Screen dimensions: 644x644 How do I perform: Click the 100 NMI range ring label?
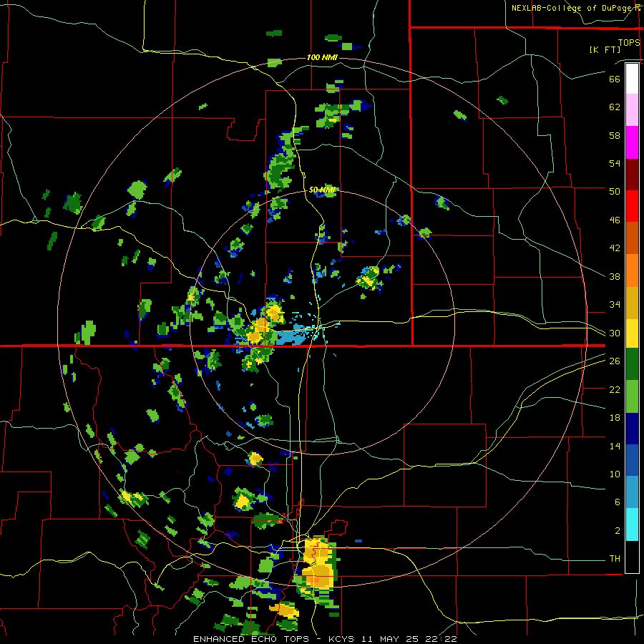click(322, 57)
